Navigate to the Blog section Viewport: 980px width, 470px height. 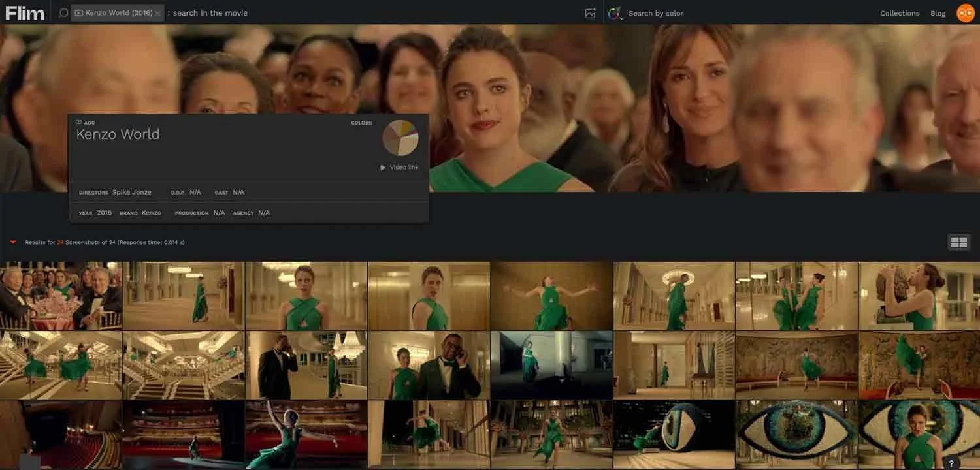938,12
